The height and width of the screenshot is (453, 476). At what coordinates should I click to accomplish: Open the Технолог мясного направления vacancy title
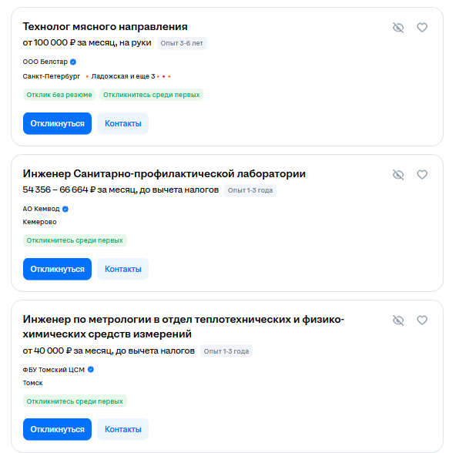click(105, 27)
